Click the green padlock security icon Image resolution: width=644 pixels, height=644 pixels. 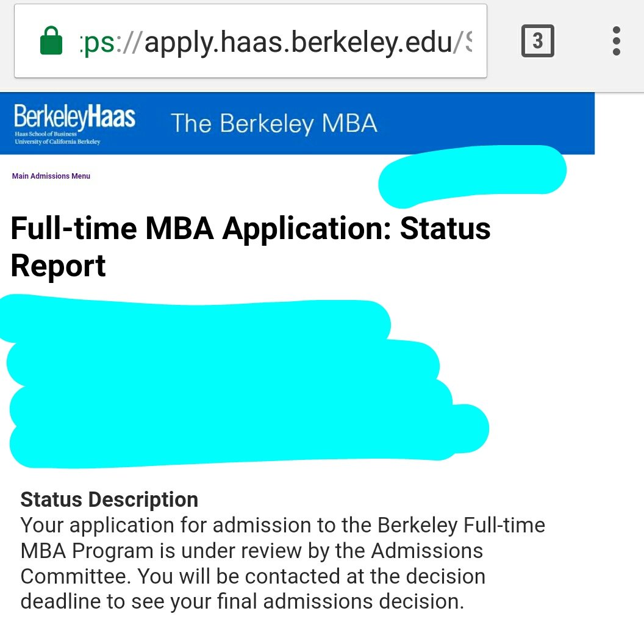pyautogui.click(x=51, y=41)
